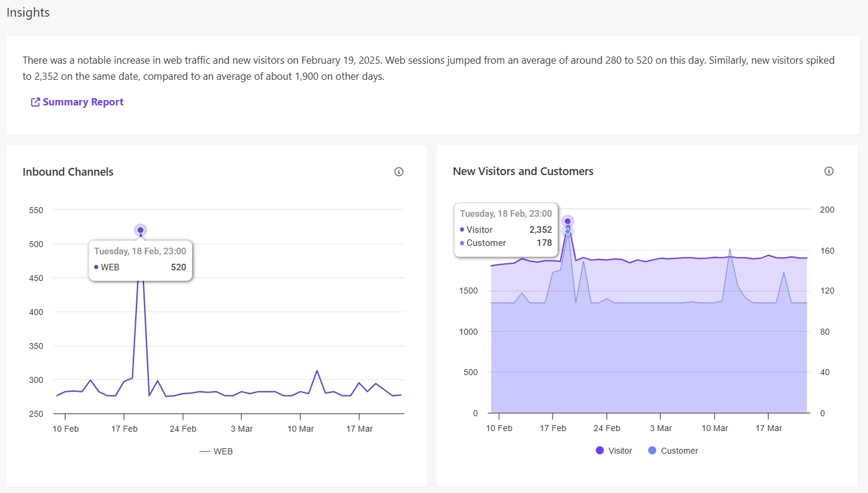The width and height of the screenshot is (868, 493).
Task: Click the 3 Mar label on the visitors chart axis
Action: click(661, 428)
